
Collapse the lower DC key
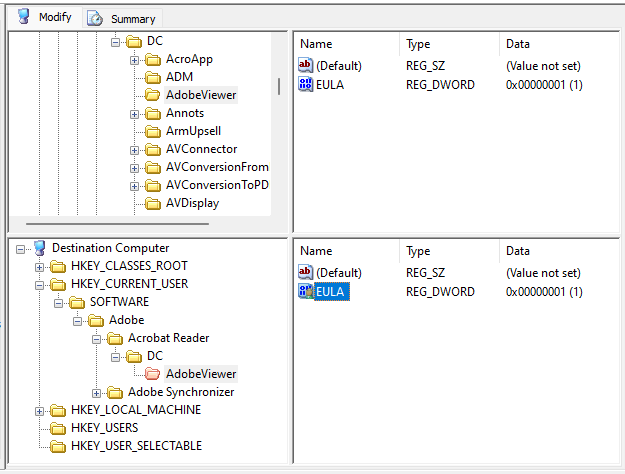(115, 357)
